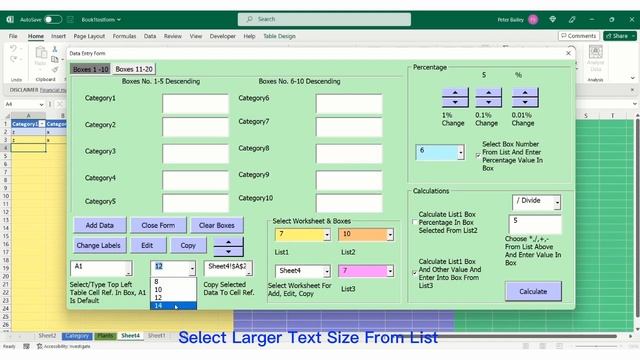
Task: Toggle Calculate List1 Box Percentage checkbox
Action: click(415, 222)
